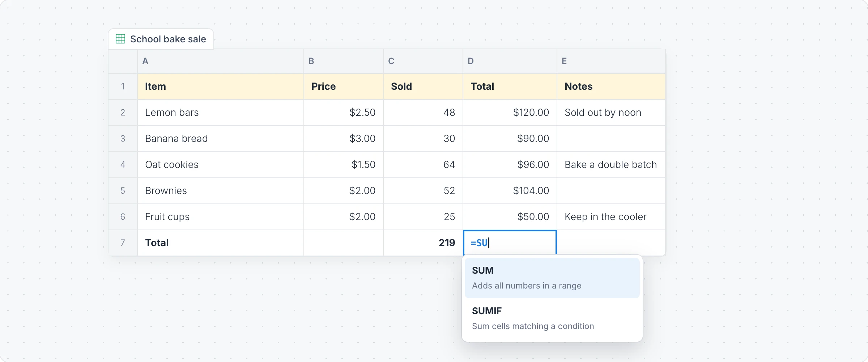Select row 4 header

click(x=123, y=165)
